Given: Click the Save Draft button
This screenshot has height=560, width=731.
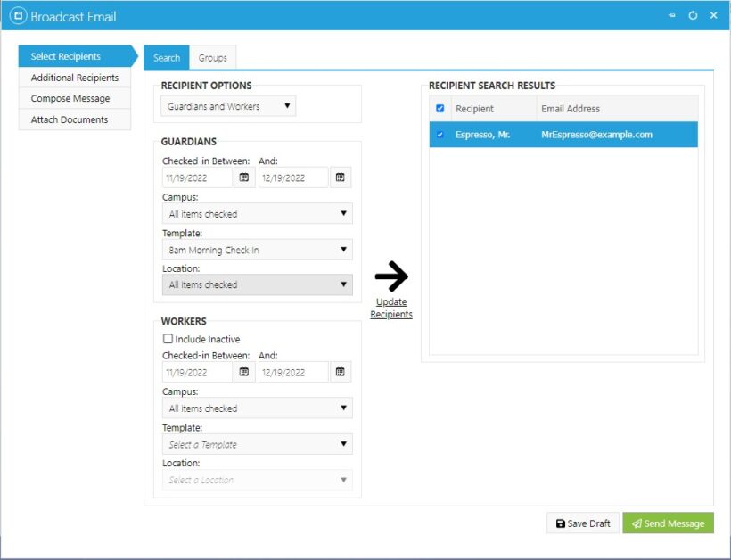Looking at the screenshot, I should [x=582, y=523].
